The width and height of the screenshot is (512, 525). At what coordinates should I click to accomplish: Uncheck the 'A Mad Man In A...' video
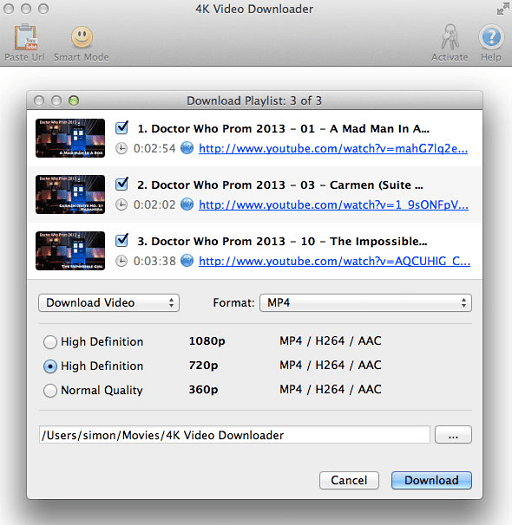point(121,128)
